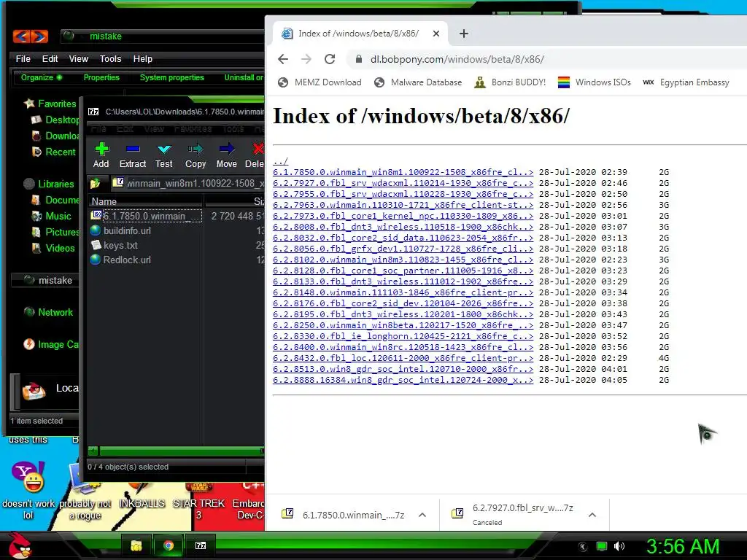Click the Copy icon in 7-Zip
747x560 pixels.
196,155
